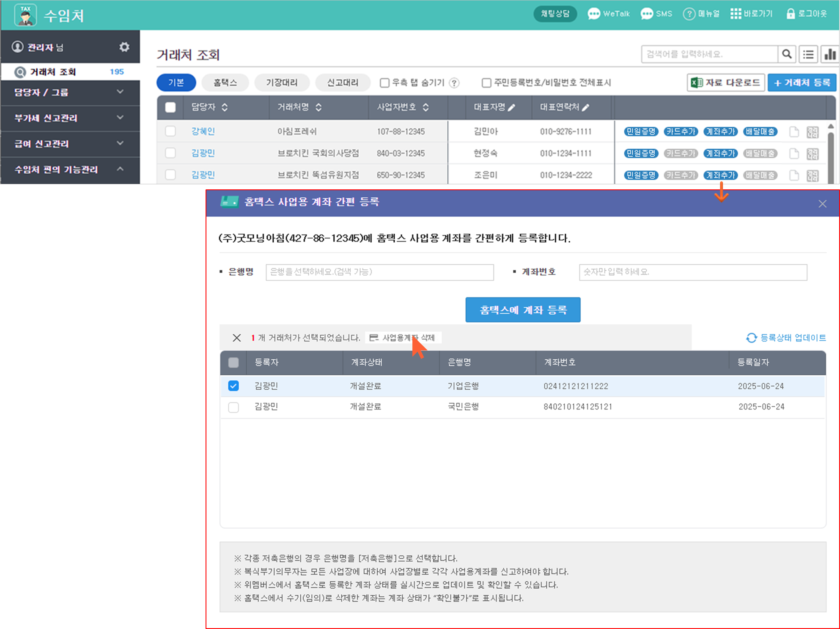Switch to the 홈택스 tab

225,82
